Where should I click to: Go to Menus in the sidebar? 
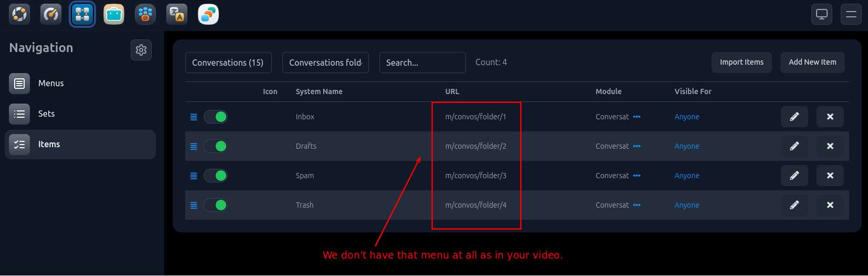pos(51,83)
